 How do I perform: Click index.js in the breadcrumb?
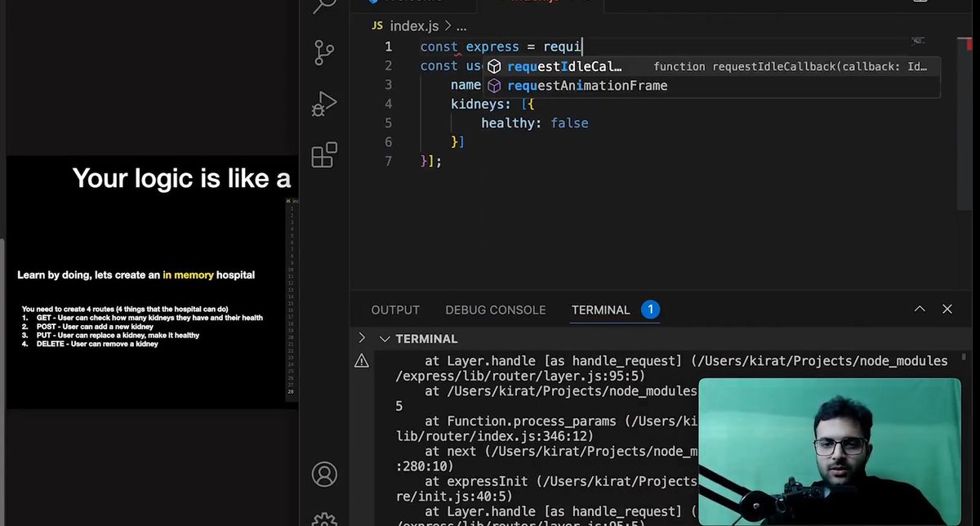pyautogui.click(x=414, y=26)
